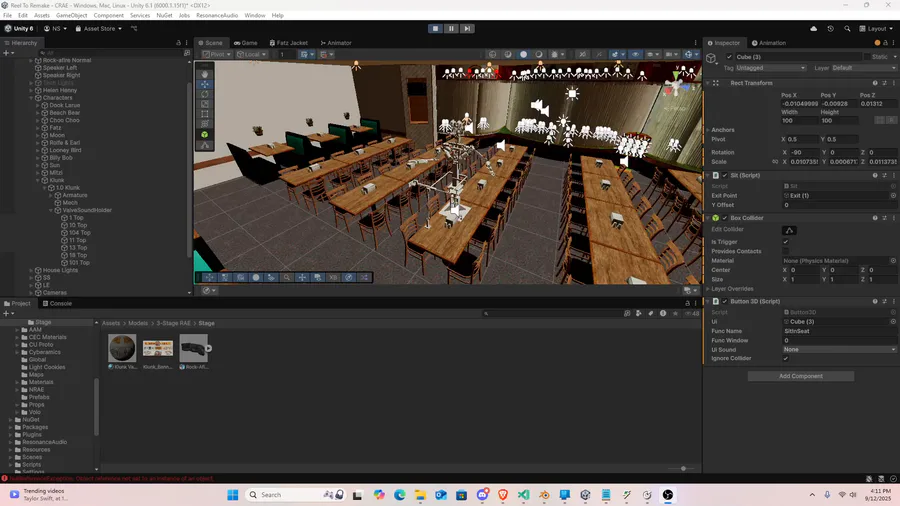Toggle Provides Contacts checkbox
The width and height of the screenshot is (900, 506).
[x=786, y=251]
